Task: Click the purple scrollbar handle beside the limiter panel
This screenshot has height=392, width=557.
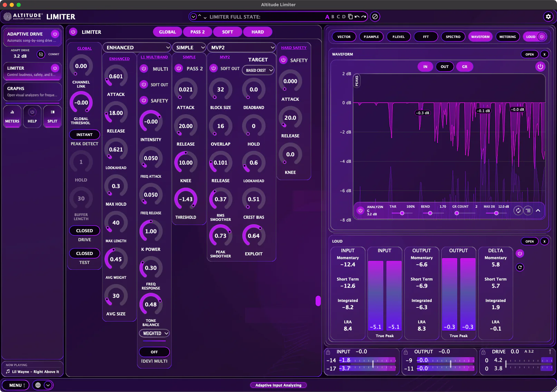Action: (x=318, y=301)
